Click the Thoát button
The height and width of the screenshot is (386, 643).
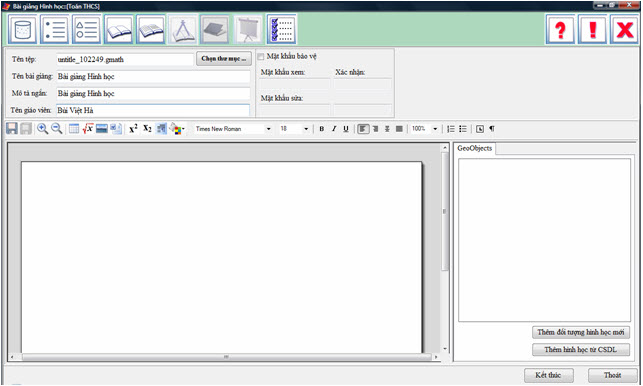[x=612, y=375]
